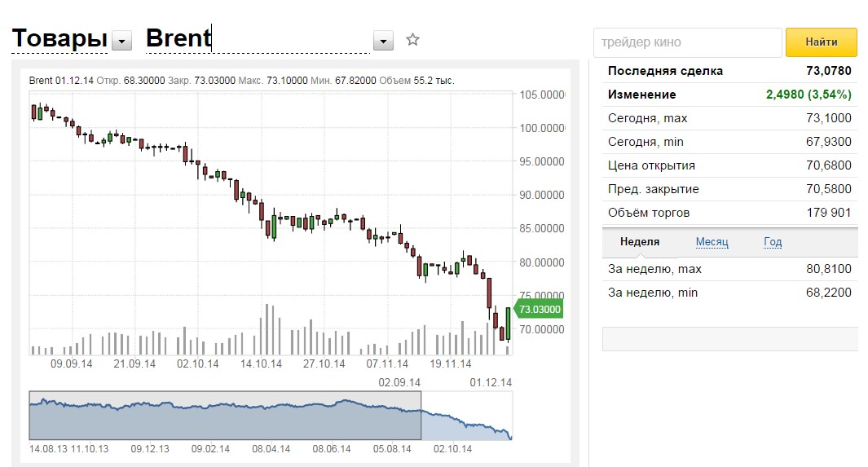Click the Найти search button
This screenshot has width=868, height=467.
pos(821,42)
